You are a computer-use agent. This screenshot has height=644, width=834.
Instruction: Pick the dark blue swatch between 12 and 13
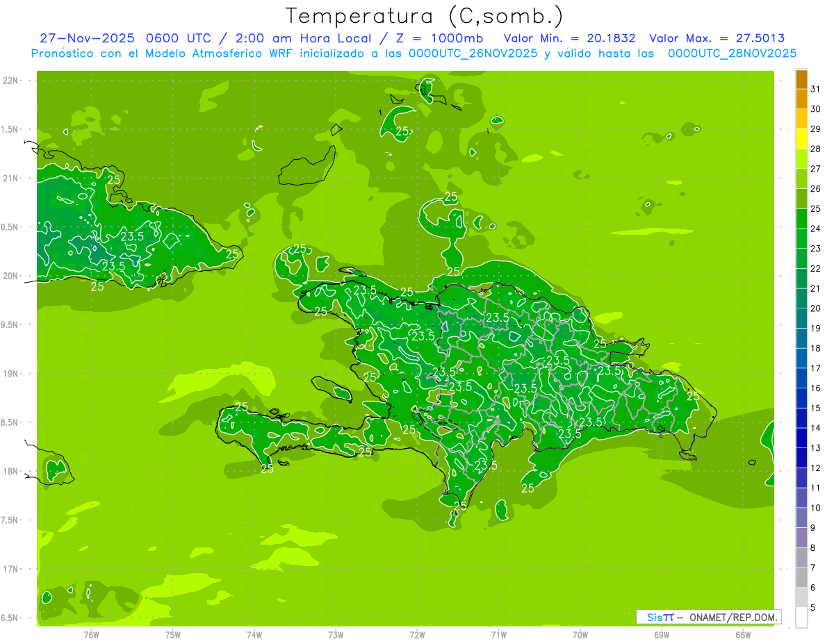tap(802, 458)
